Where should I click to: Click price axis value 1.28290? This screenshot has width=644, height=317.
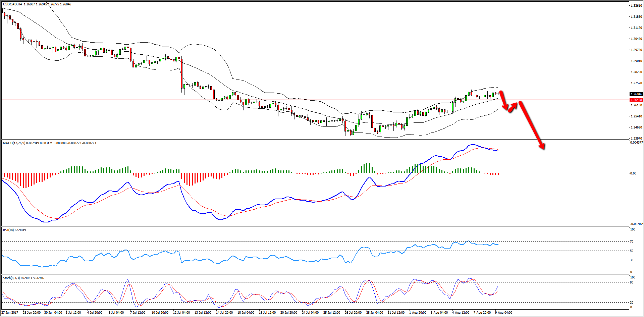pyautogui.click(x=637, y=72)
